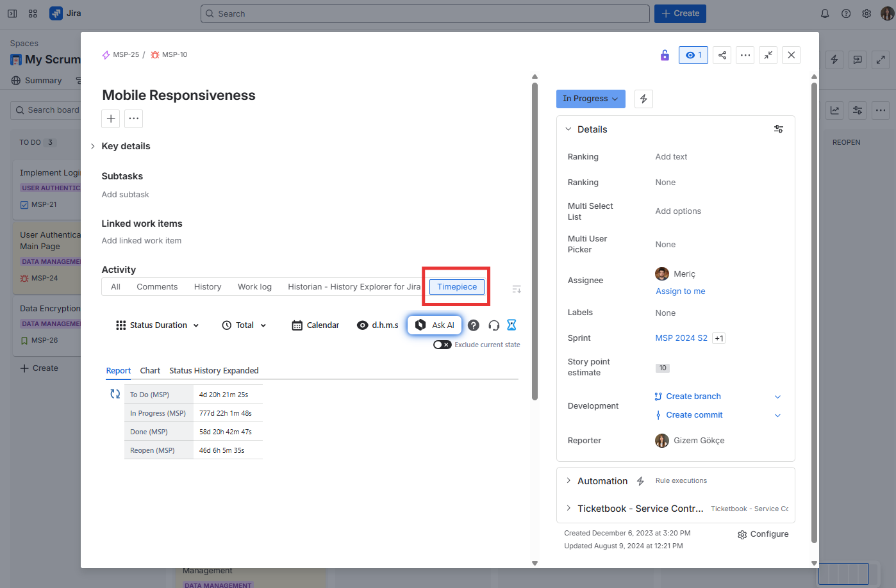
Task: Open the MSP 2024 S2 sprint link
Action: pos(681,338)
